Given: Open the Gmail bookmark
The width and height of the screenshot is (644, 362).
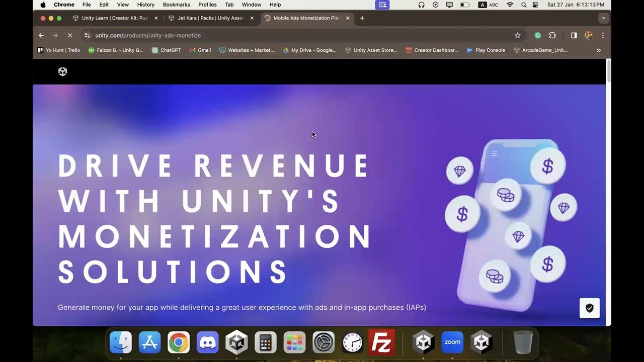Looking at the screenshot, I should tap(200, 50).
